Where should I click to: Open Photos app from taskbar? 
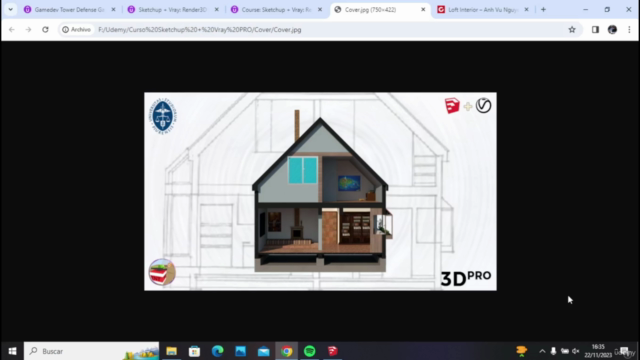[x=240, y=351]
